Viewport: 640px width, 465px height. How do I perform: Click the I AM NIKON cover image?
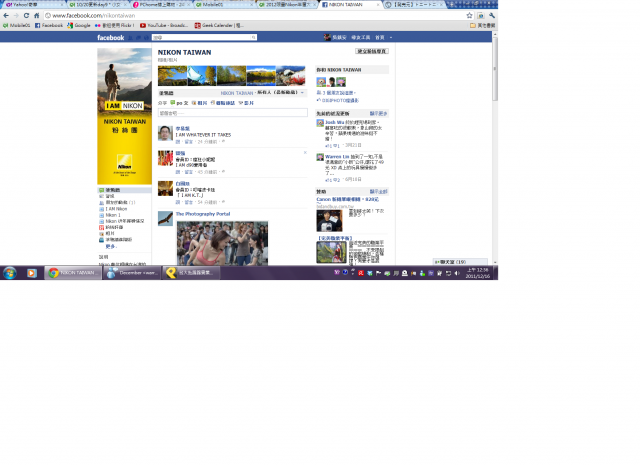(x=124, y=116)
